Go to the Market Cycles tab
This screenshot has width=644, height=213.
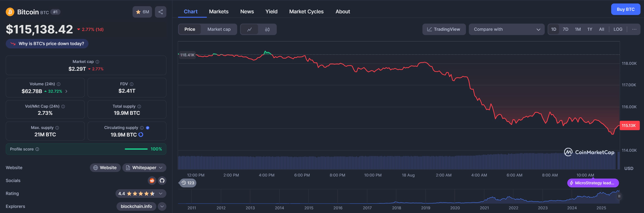306,11
